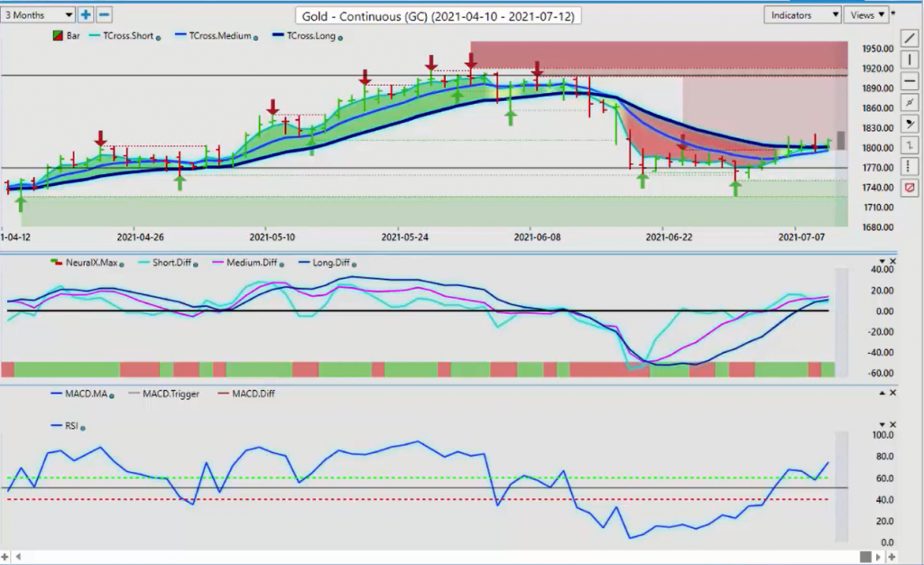
Task: Select the horizontal line drawing tool
Action: click(x=910, y=81)
